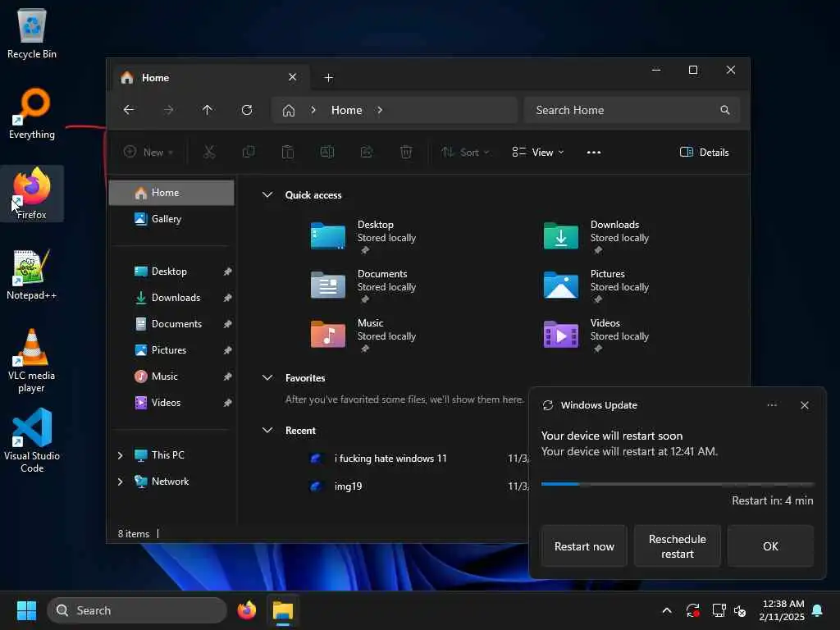The width and height of the screenshot is (840, 630).
Task: Click the Paste clipboard icon
Action: click(288, 152)
